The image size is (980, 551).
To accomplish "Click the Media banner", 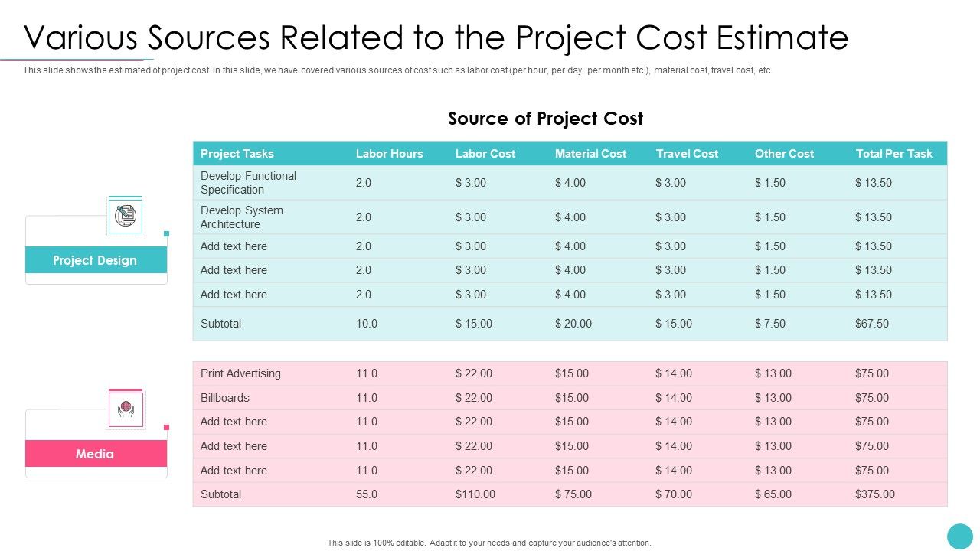I will [96, 454].
